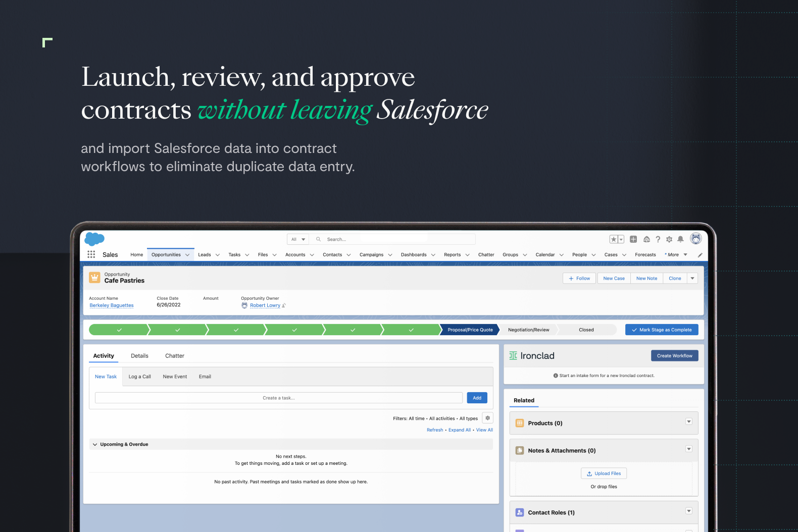The image size is (798, 532).
Task: Click the Clone button
Action: (x=675, y=278)
